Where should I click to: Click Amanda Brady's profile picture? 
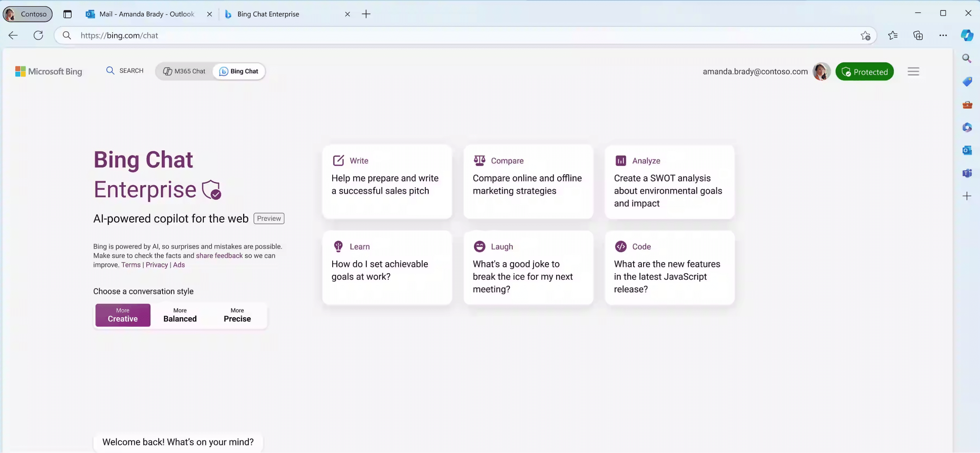[822, 72]
